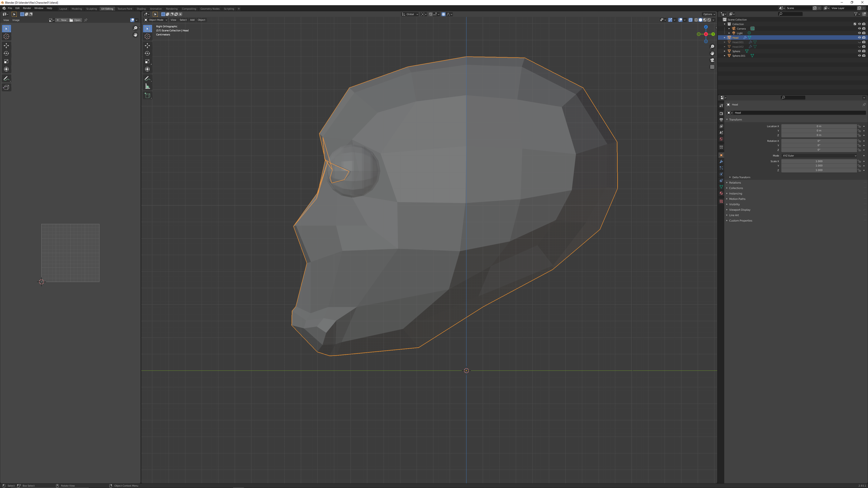Click the New image button in the UV editor
This screenshot has width=868, height=488.
62,20
